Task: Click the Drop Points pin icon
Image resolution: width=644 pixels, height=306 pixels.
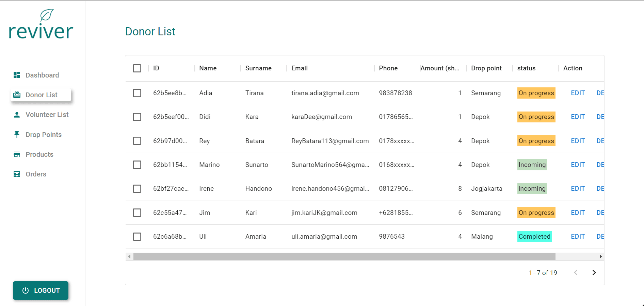Action: 17,134
